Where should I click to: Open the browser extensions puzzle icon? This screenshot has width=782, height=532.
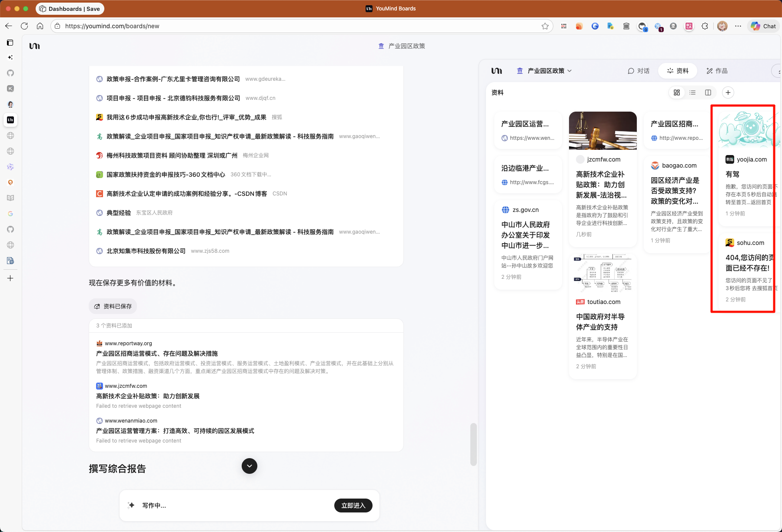705,26
